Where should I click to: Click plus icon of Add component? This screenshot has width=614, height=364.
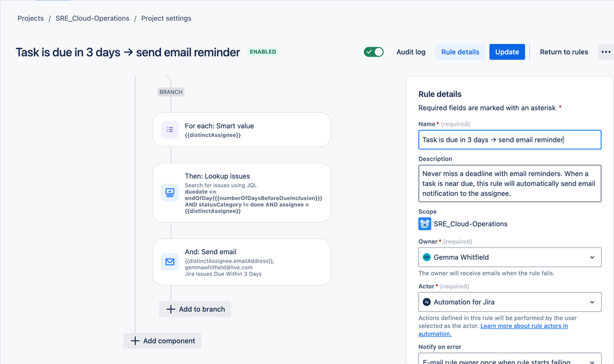(x=135, y=341)
